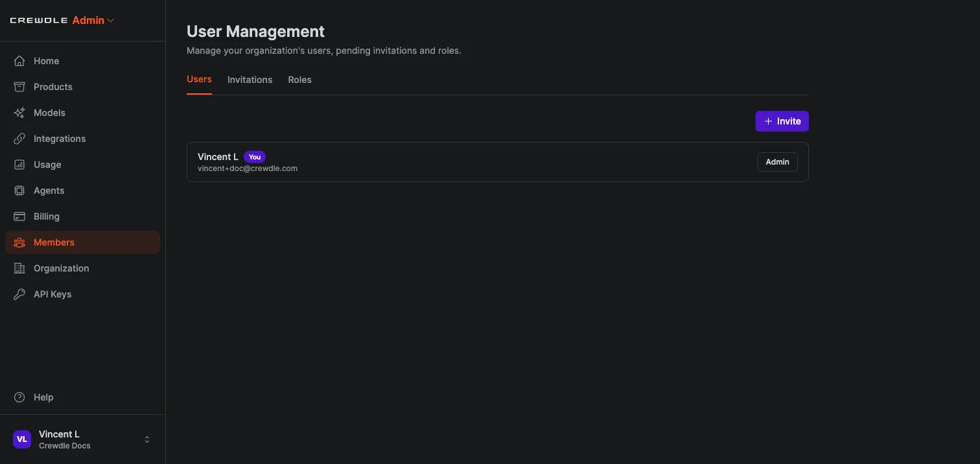Open Models page
The width and height of the screenshot is (980, 464).
[82, 113]
